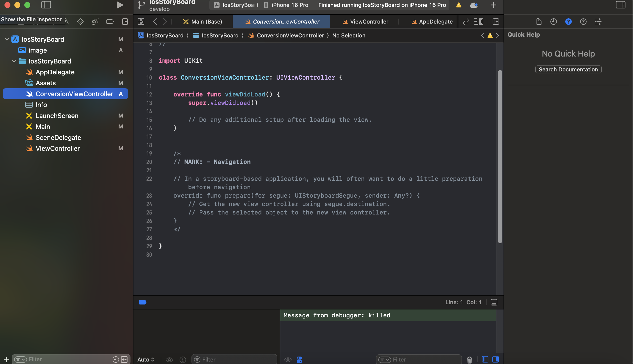The width and height of the screenshot is (633, 364).
Task: Show the Quick Help inspector tab
Action: tap(569, 22)
